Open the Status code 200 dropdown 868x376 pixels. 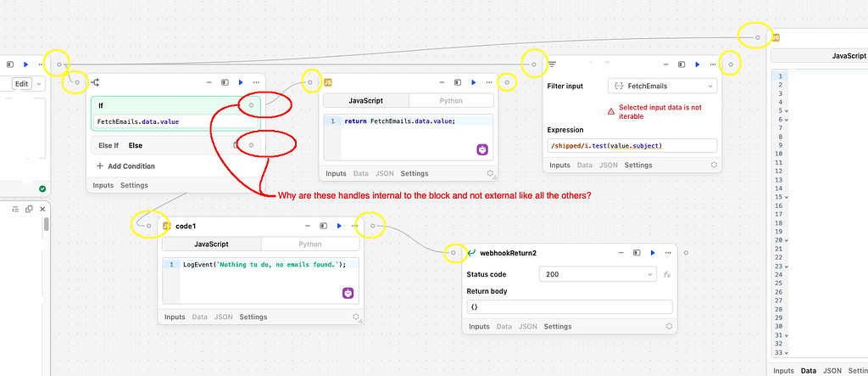click(598, 274)
